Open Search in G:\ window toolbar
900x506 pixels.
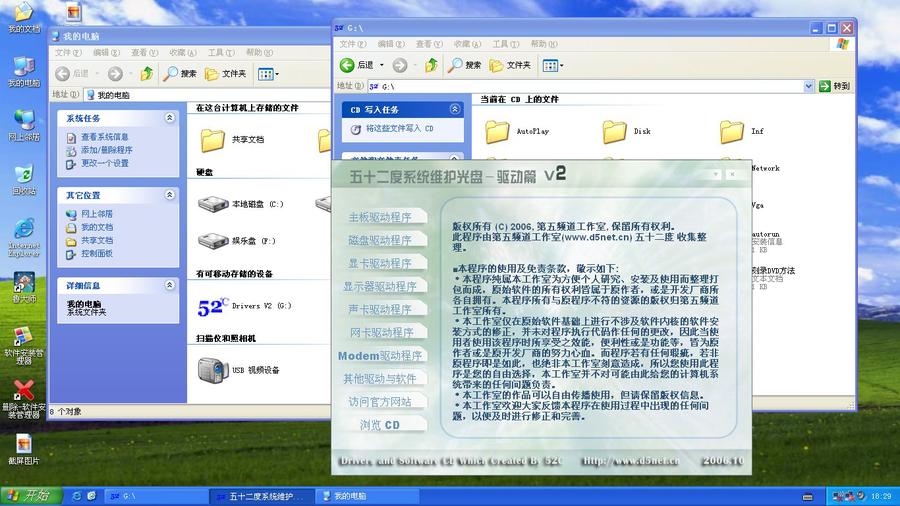pyautogui.click(x=465, y=65)
